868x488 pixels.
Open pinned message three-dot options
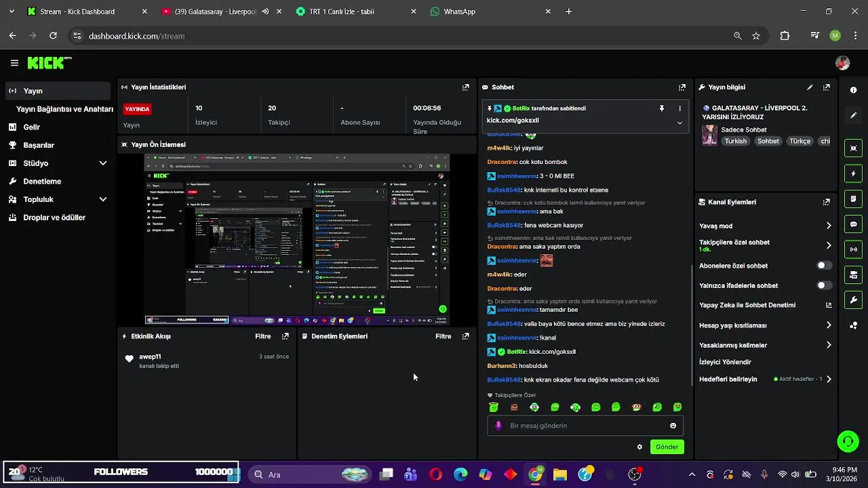(679, 108)
